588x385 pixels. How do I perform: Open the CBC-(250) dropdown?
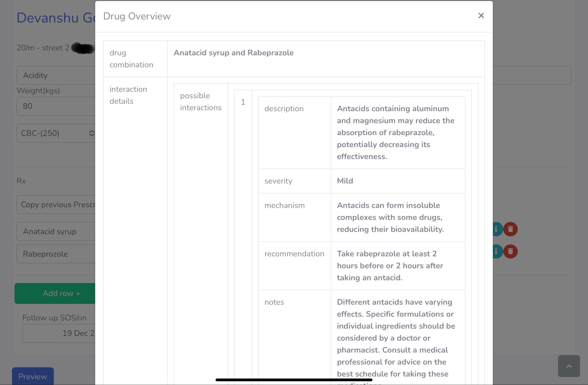(x=56, y=133)
